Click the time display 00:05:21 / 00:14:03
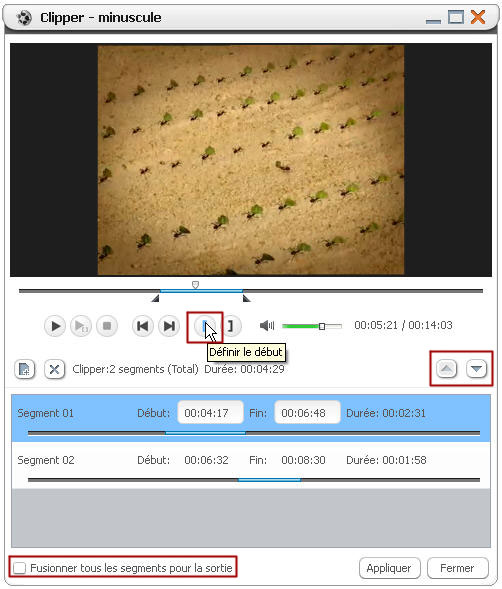The image size is (502, 589). pos(403,325)
